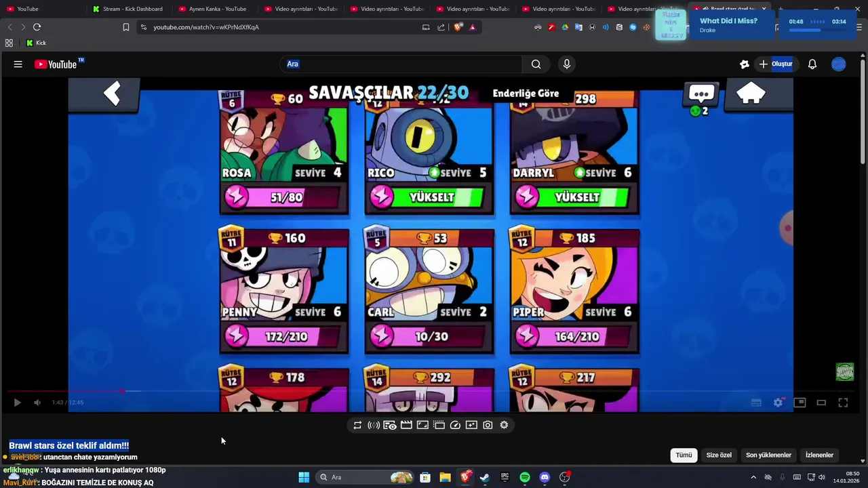Viewport: 868px width, 488px height.
Task: Switch to Stream - Kick Dashboard tab
Action: click(x=127, y=9)
